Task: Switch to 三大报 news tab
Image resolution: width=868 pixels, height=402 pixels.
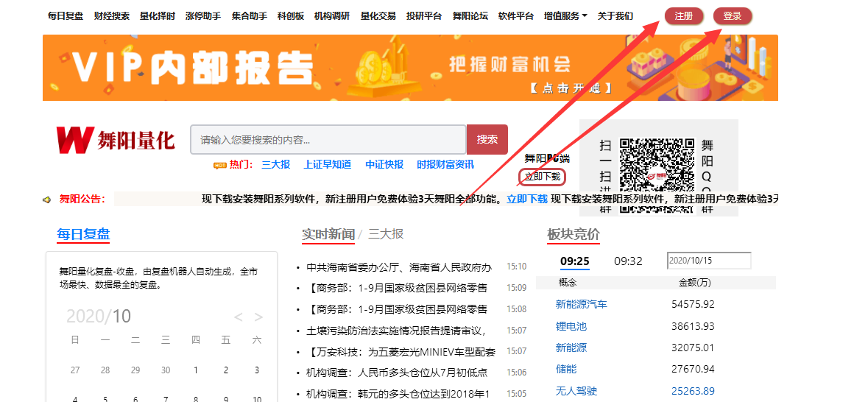Action: pyautogui.click(x=386, y=234)
